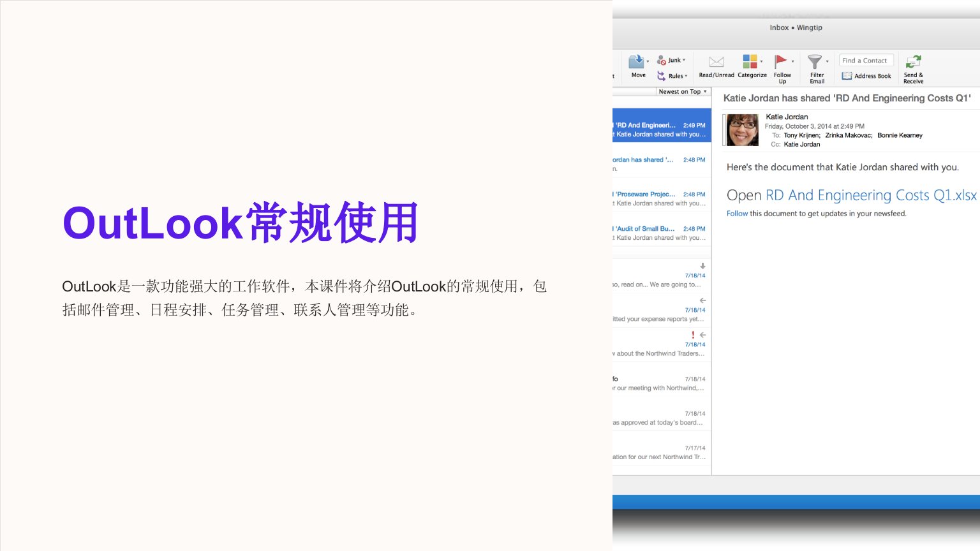This screenshot has width=980, height=551.
Task: Expand the Categorize dropdown arrow
Action: pyautogui.click(x=761, y=62)
